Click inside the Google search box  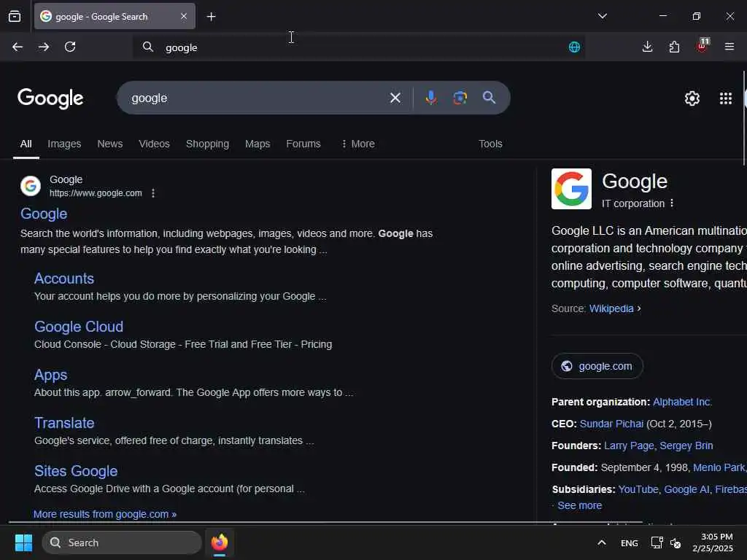point(258,98)
